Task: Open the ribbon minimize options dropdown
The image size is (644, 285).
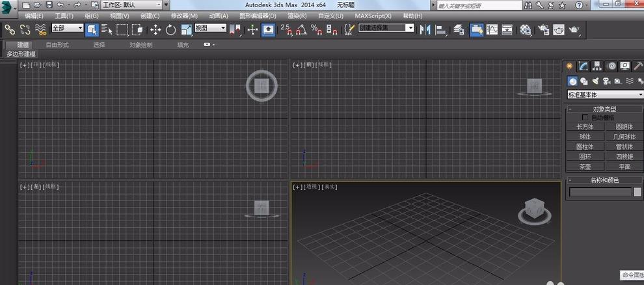Action: click(x=209, y=45)
